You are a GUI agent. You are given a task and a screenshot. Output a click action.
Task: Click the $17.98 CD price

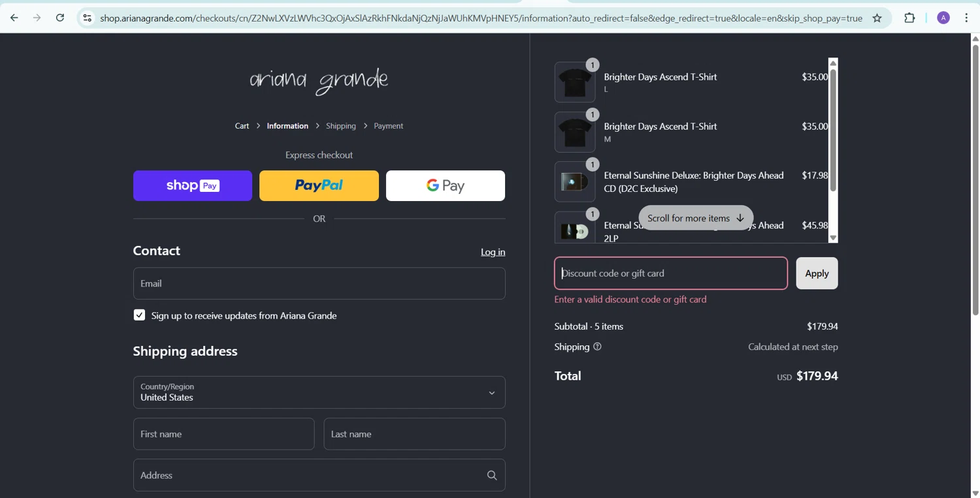tap(815, 176)
